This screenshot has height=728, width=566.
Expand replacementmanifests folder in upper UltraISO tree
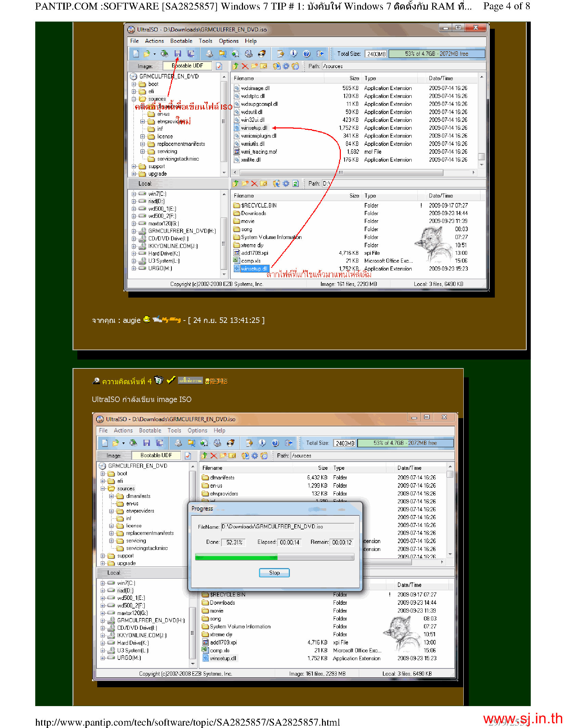pyautogui.click(x=143, y=144)
